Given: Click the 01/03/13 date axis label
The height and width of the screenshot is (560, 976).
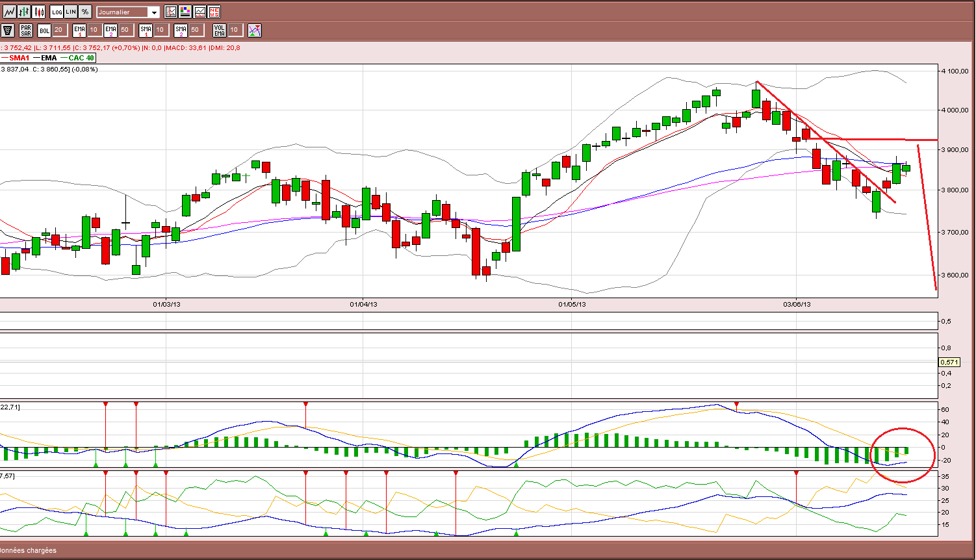Looking at the screenshot, I should [x=166, y=304].
